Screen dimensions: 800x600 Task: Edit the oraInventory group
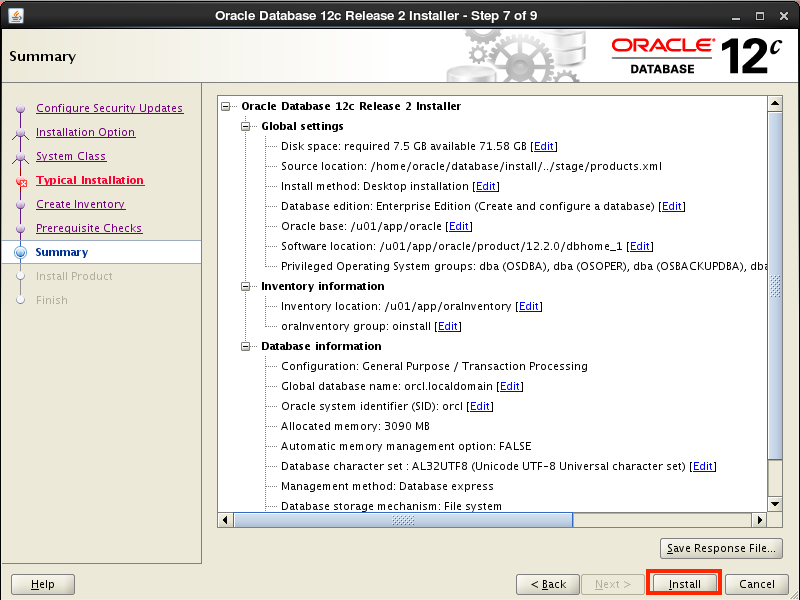(x=448, y=326)
